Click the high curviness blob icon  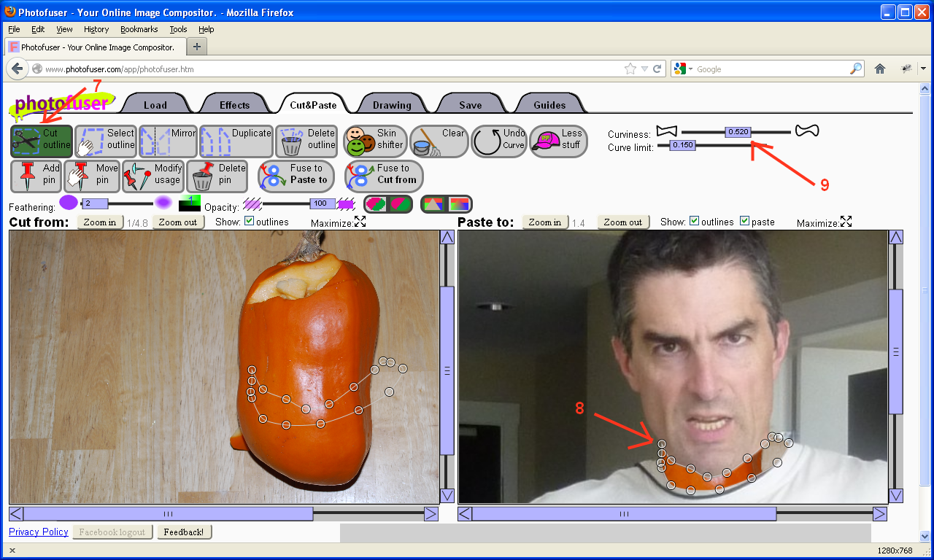807,131
